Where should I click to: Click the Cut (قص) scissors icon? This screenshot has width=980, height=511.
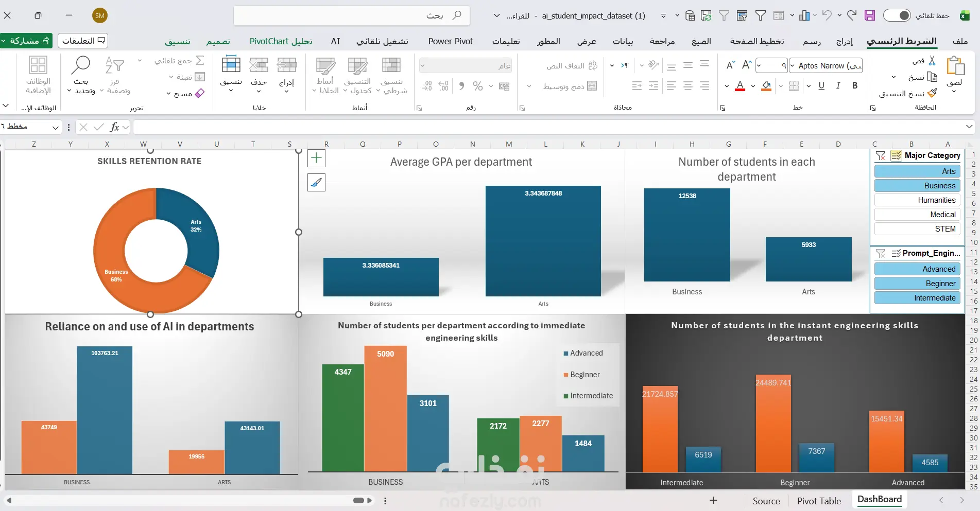tap(932, 61)
